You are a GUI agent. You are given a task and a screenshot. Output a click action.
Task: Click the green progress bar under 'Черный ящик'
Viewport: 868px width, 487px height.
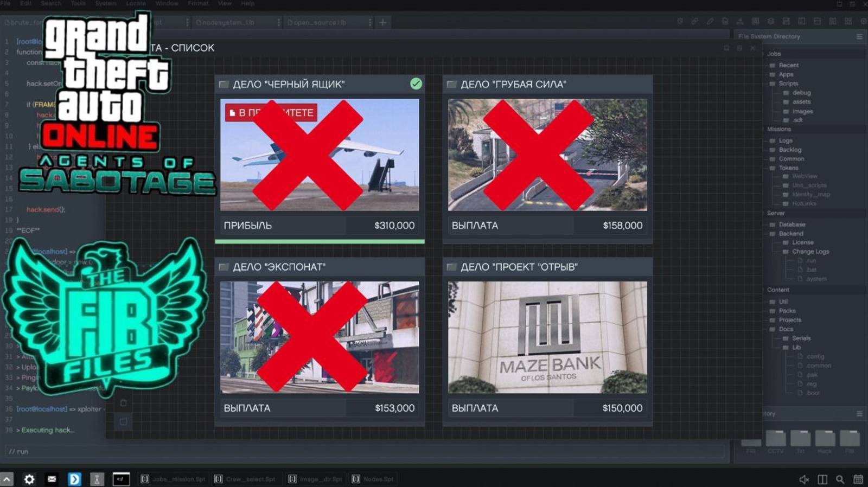pyautogui.click(x=320, y=241)
